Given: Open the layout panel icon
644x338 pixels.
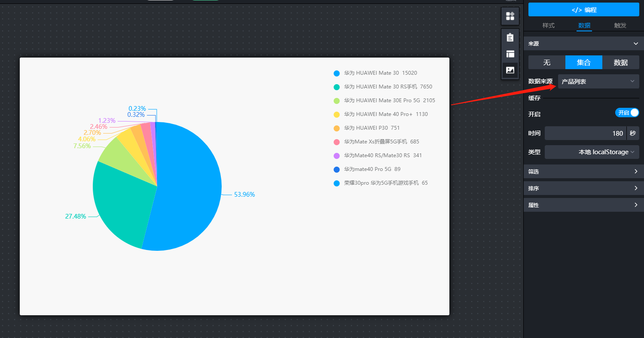Looking at the screenshot, I should [510, 54].
